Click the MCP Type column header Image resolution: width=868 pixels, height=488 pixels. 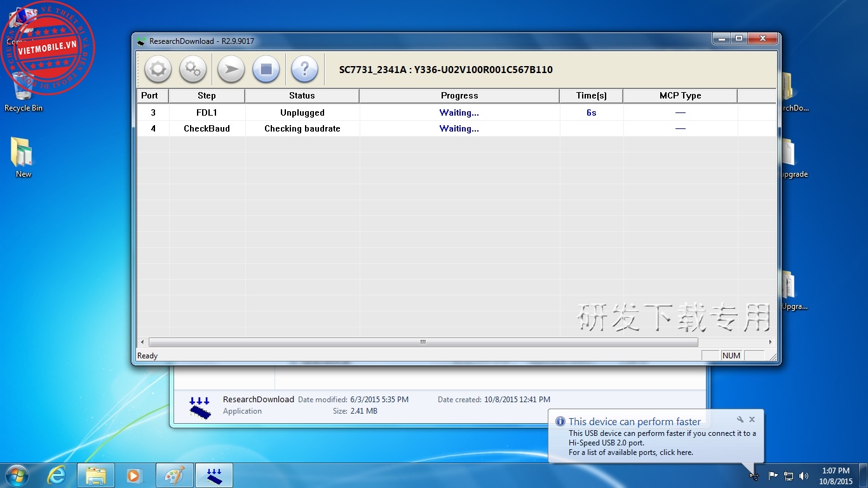point(681,95)
